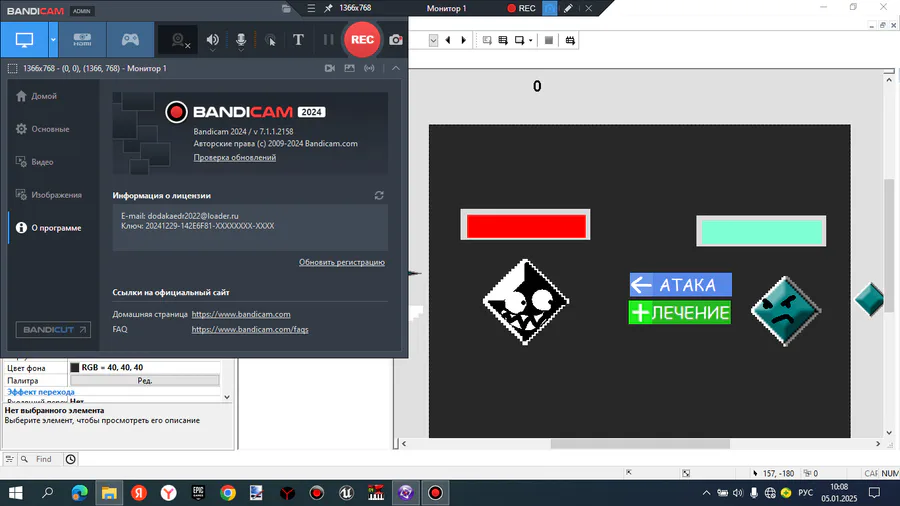Toggle mouse cursor effects icon

point(270,40)
